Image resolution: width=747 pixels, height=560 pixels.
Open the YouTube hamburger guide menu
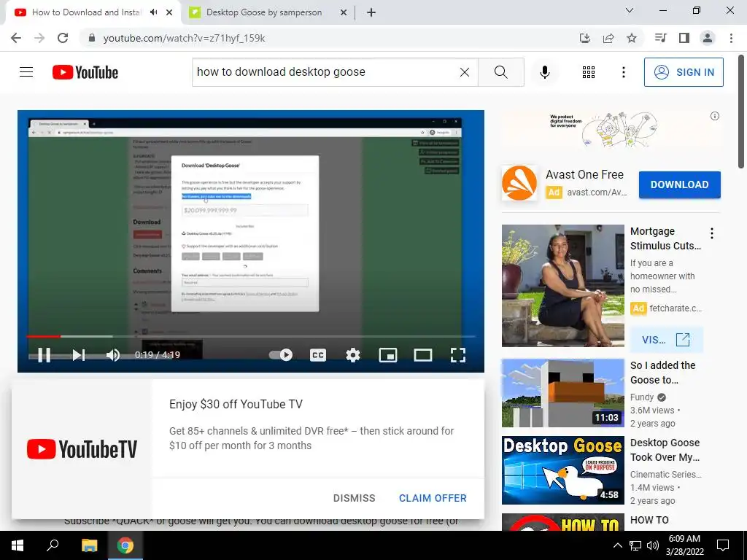coord(26,72)
